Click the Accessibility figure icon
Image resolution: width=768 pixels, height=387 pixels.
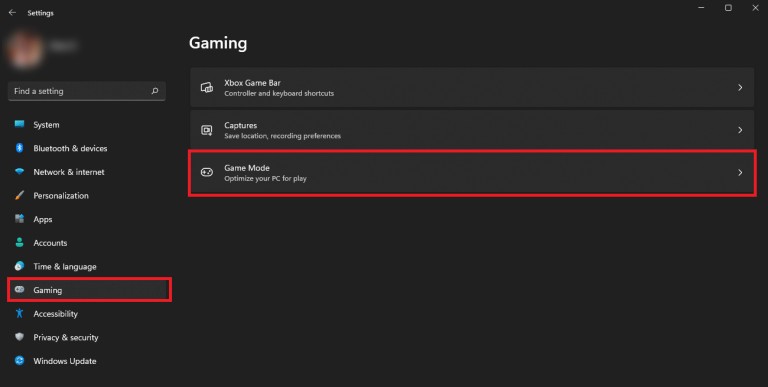point(20,314)
